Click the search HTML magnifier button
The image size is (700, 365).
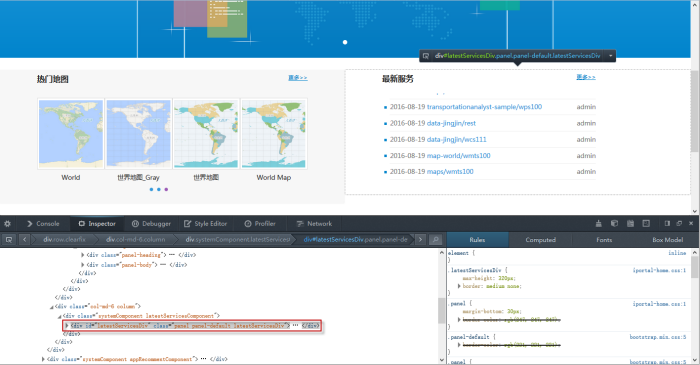click(x=435, y=240)
